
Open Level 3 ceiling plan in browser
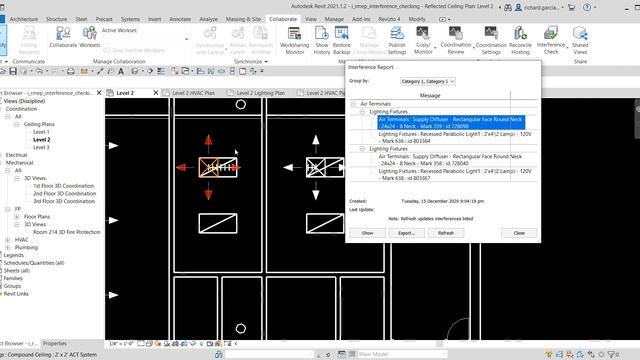point(41,147)
